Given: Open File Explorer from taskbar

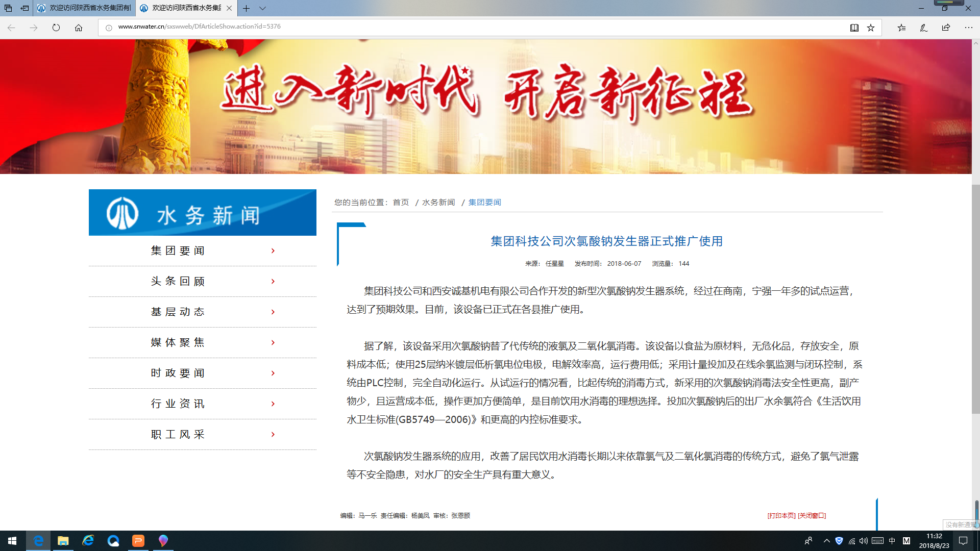Looking at the screenshot, I should tap(63, 541).
